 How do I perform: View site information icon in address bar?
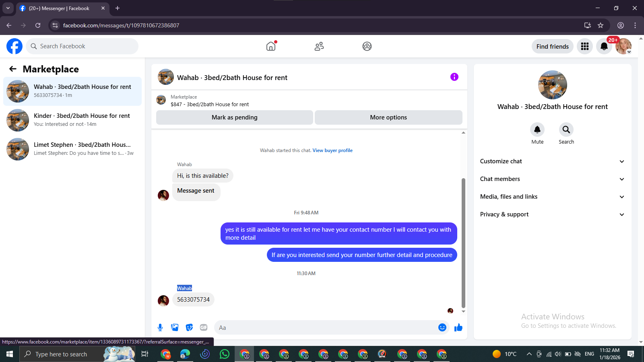point(55,25)
